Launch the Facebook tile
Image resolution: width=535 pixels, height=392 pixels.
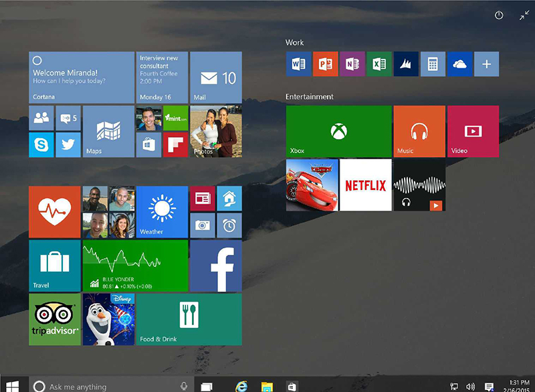coord(216,266)
